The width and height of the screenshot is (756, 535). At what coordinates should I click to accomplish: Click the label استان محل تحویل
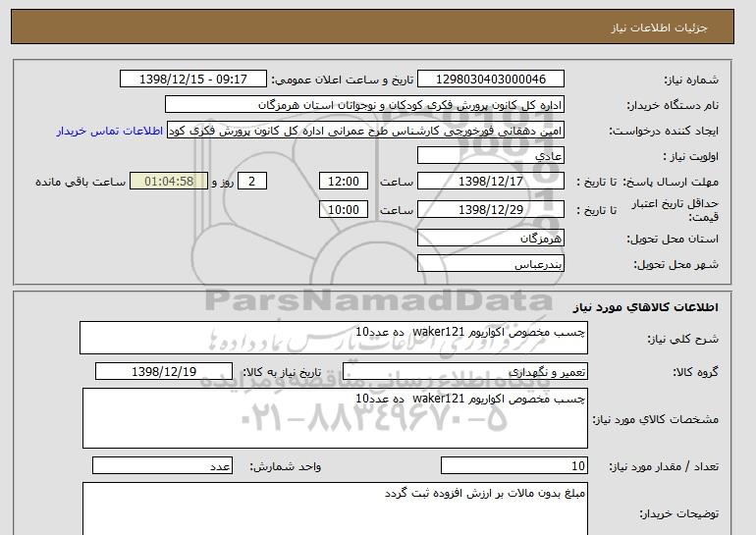point(673,239)
